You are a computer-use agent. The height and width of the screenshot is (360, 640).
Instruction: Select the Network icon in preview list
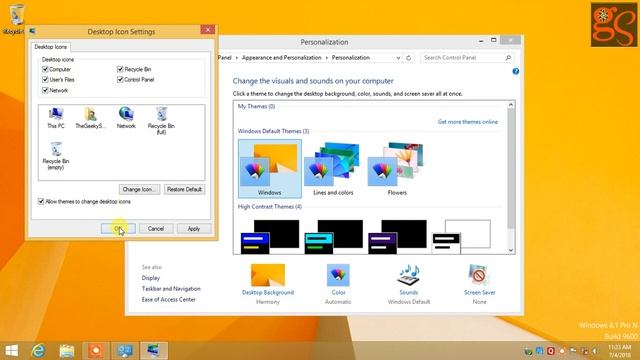(x=126, y=118)
